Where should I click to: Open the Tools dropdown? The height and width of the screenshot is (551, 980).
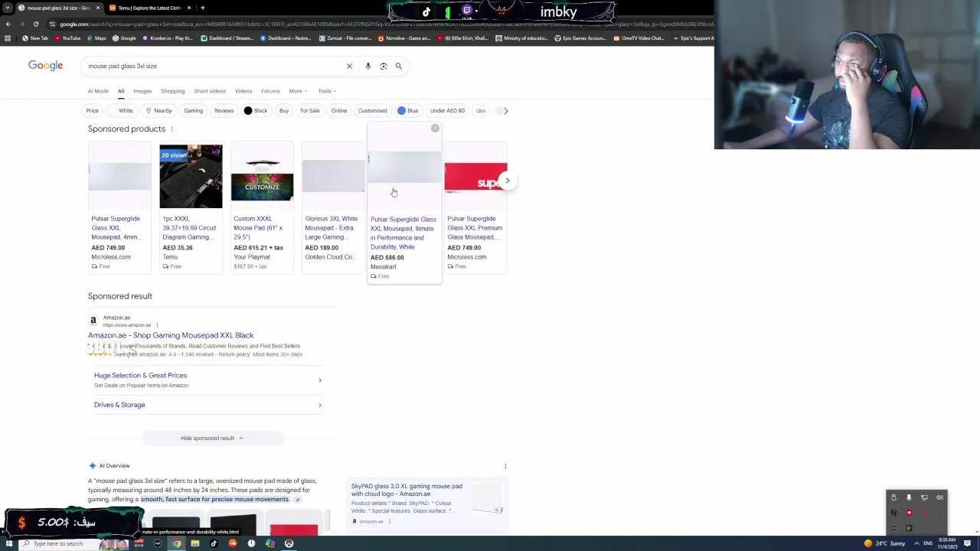(x=327, y=91)
